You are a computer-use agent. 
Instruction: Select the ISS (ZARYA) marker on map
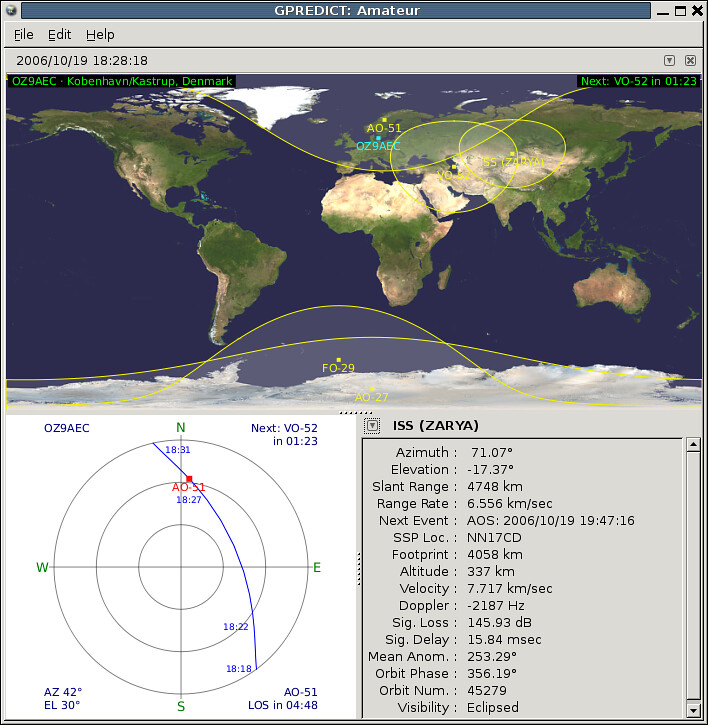(x=512, y=154)
